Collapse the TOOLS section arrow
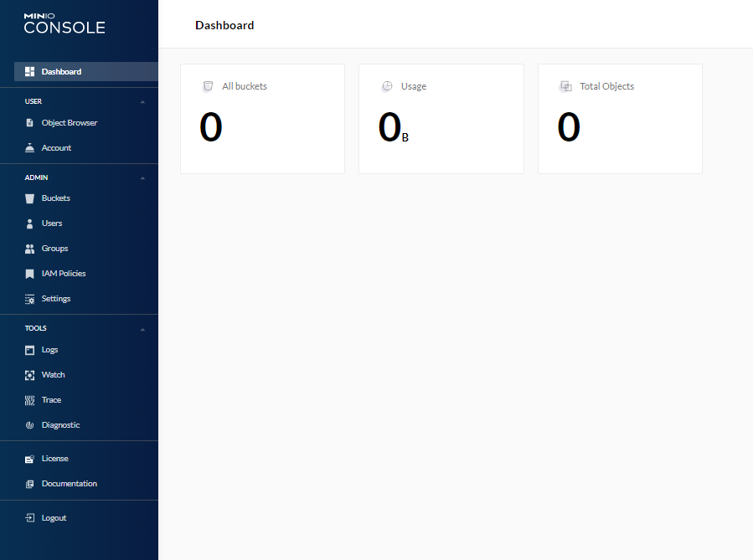Viewport: 753px width, 560px height. click(142, 329)
